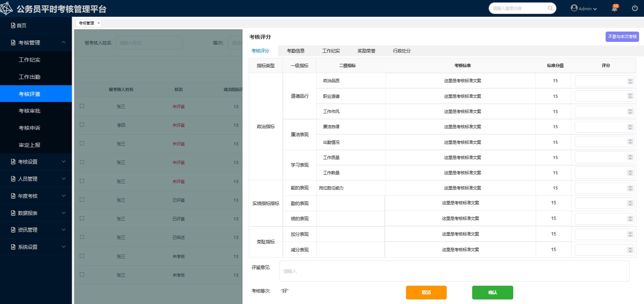Click the 资讯管理 sidebar icon

click(x=13, y=230)
